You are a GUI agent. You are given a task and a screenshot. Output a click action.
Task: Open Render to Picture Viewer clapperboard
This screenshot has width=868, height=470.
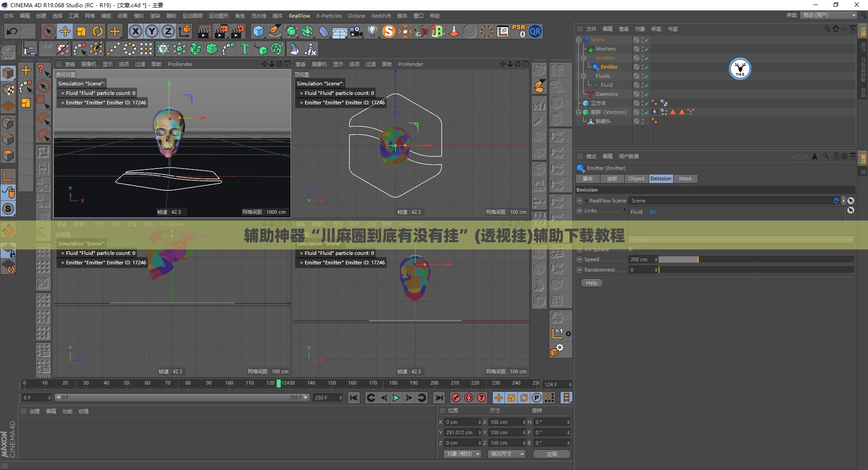point(221,31)
